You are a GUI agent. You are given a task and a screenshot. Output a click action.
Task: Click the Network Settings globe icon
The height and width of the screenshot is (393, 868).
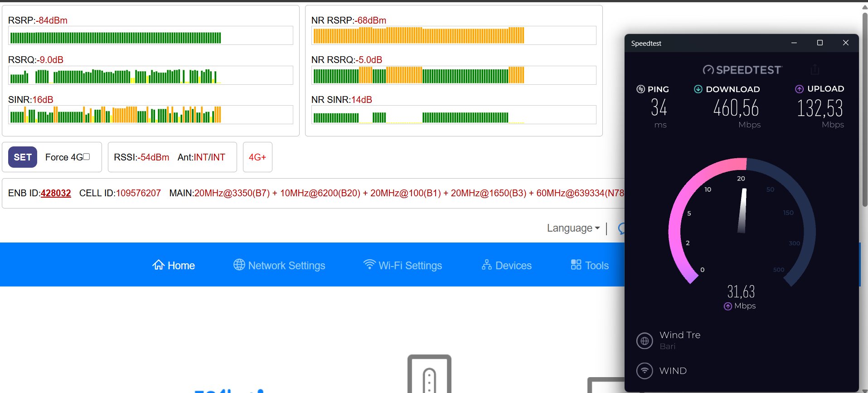pyautogui.click(x=239, y=265)
